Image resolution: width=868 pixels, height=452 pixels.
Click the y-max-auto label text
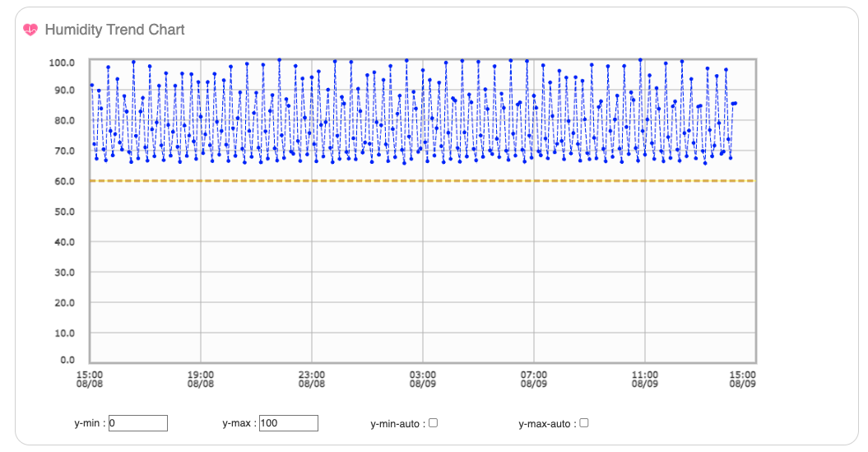(x=547, y=424)
